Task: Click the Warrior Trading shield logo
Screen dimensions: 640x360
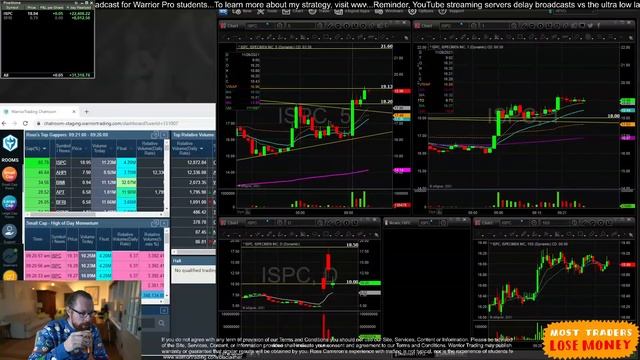Action: click(10, 143)
